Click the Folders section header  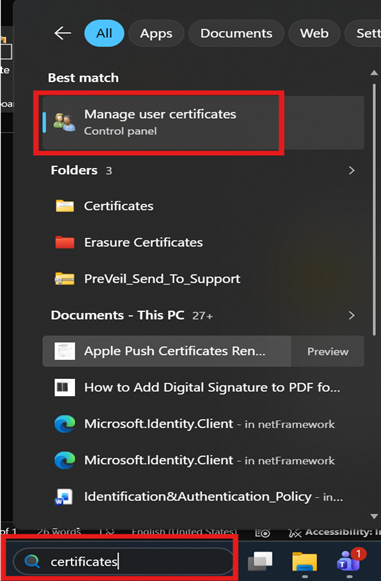pyautogui.click(x=82, y=170)
